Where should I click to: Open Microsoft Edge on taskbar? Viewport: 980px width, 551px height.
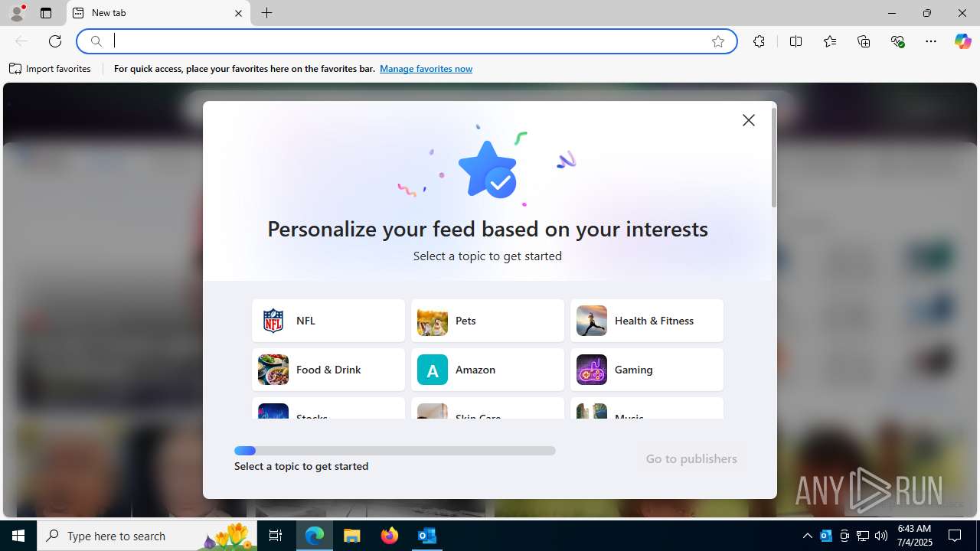click(x=315, y=536)
